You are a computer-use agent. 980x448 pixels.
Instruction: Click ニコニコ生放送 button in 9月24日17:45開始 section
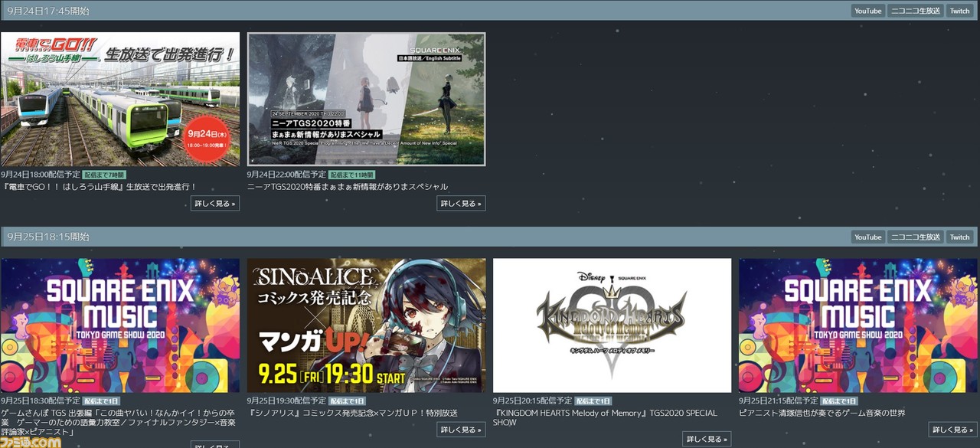pos(915,11)
